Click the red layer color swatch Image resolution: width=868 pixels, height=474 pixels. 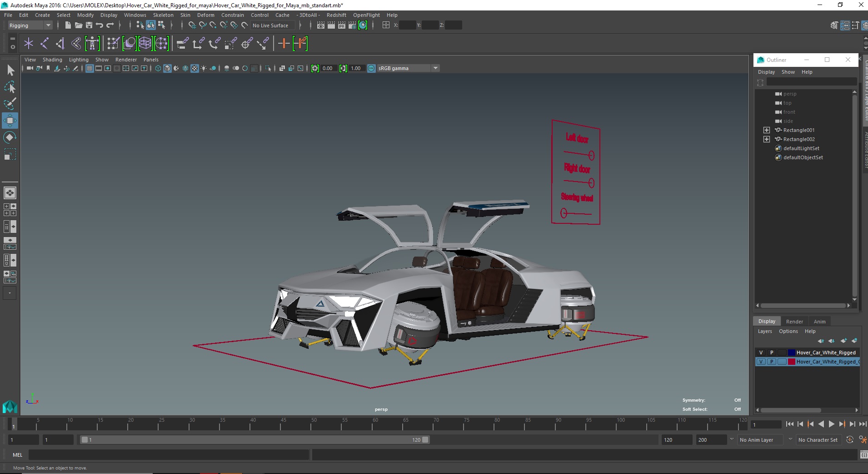[x=792, y=362]
